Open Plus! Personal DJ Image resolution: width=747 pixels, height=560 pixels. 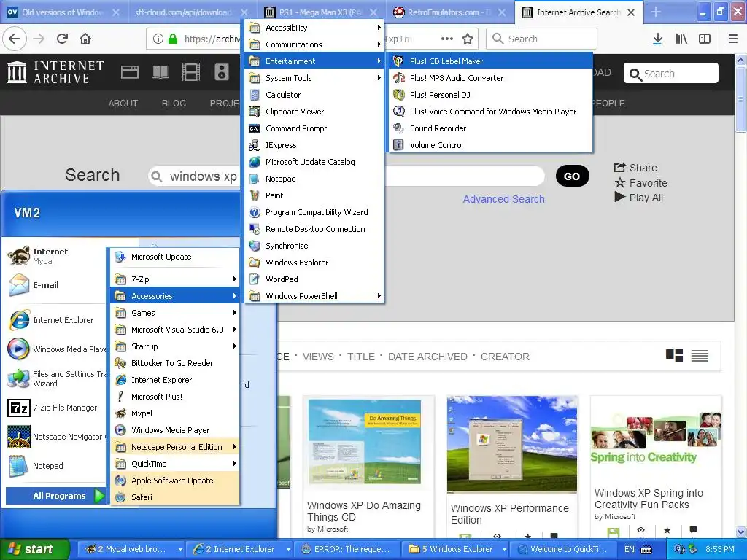pyautogui.click(x=490, y=95)
